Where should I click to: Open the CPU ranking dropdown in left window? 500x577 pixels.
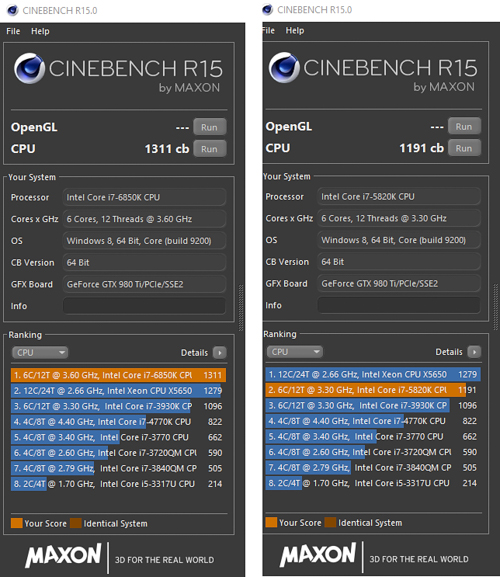pos(40,353)
